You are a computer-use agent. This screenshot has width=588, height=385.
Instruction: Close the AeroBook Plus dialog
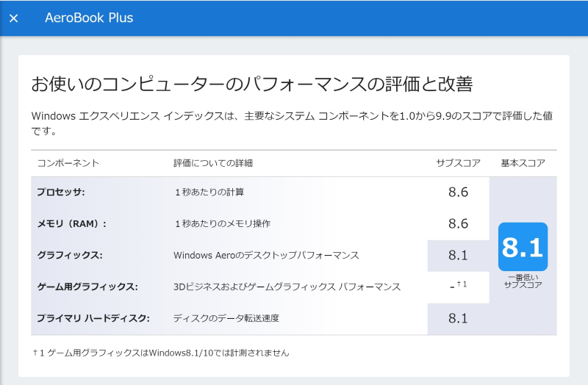(13, 18)
